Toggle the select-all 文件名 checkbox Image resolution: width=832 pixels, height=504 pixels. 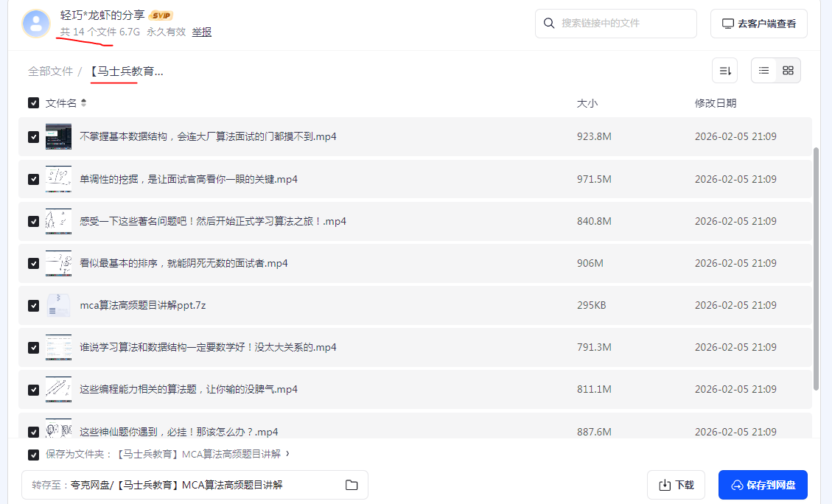coord(33,103)
